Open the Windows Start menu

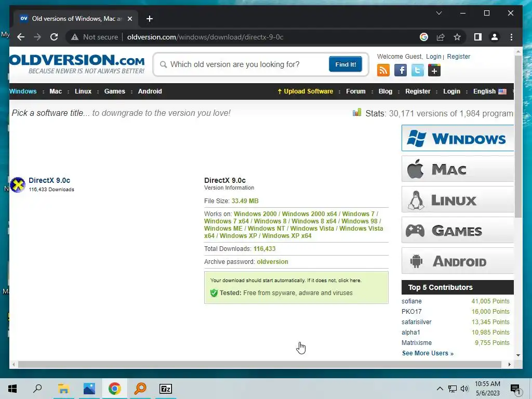coord(12,389)
